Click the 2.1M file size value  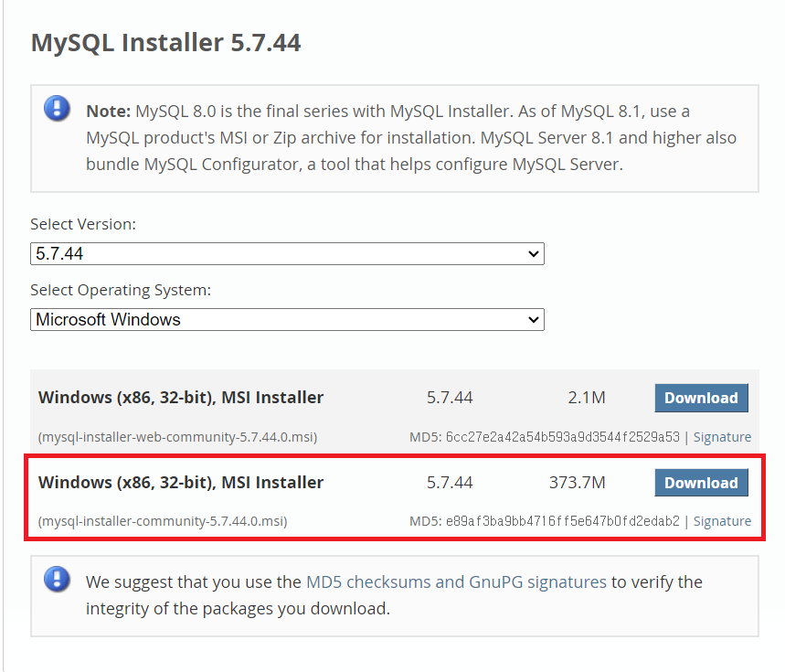coord(587,398)
